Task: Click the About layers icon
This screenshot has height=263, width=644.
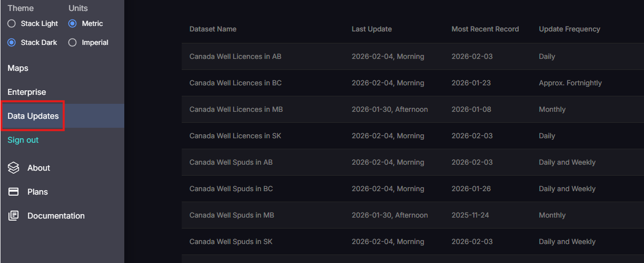Action: tap(13, 168)
